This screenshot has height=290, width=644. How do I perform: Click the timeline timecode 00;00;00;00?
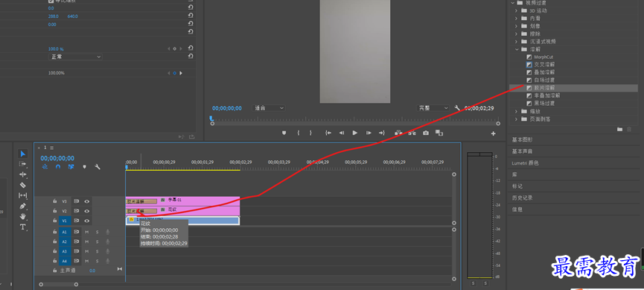point(57,158)
